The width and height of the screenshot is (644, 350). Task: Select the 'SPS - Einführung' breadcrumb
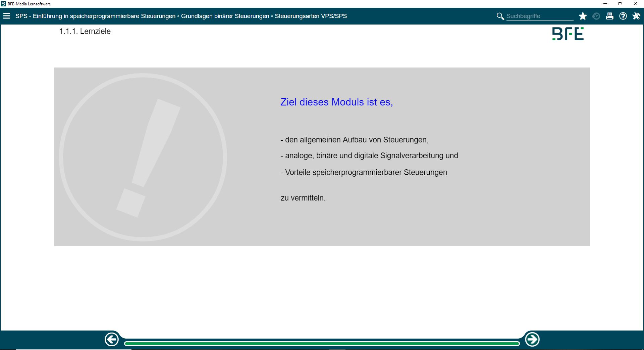[95, 16]
